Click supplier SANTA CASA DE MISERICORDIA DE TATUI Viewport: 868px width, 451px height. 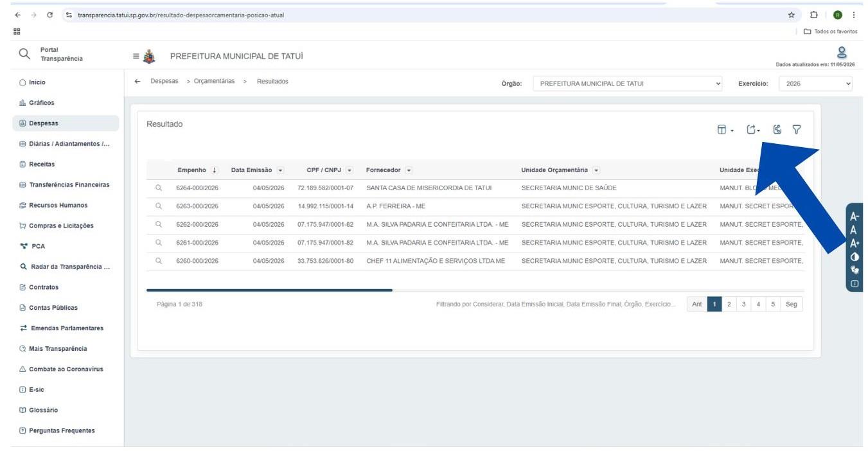pyautogui.click(x=429, y=188)
